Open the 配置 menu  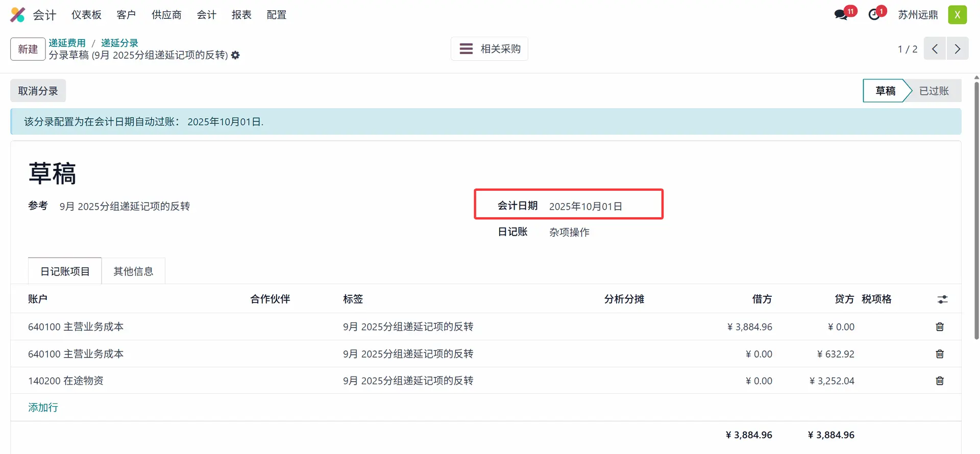point(276,15)
